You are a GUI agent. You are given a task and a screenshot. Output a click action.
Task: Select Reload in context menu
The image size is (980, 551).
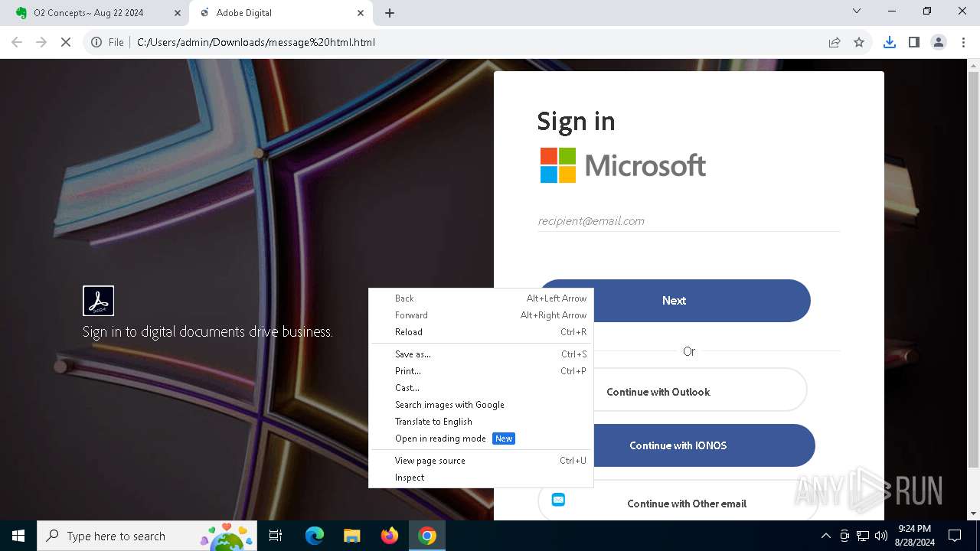[481, 332]
